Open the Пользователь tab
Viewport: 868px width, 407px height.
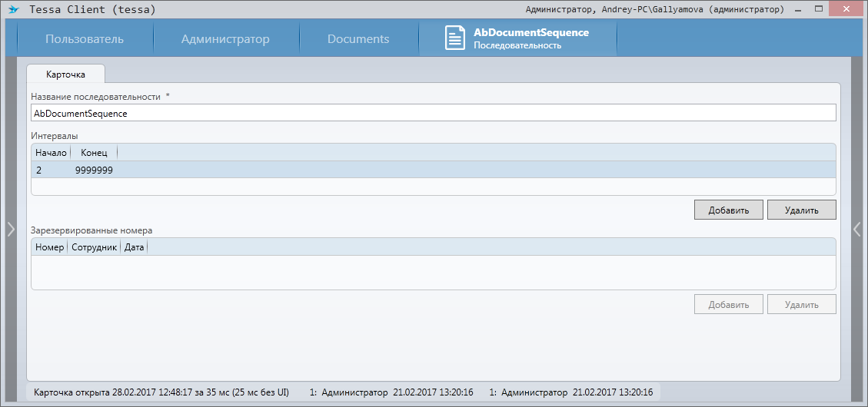pos(84,39)
